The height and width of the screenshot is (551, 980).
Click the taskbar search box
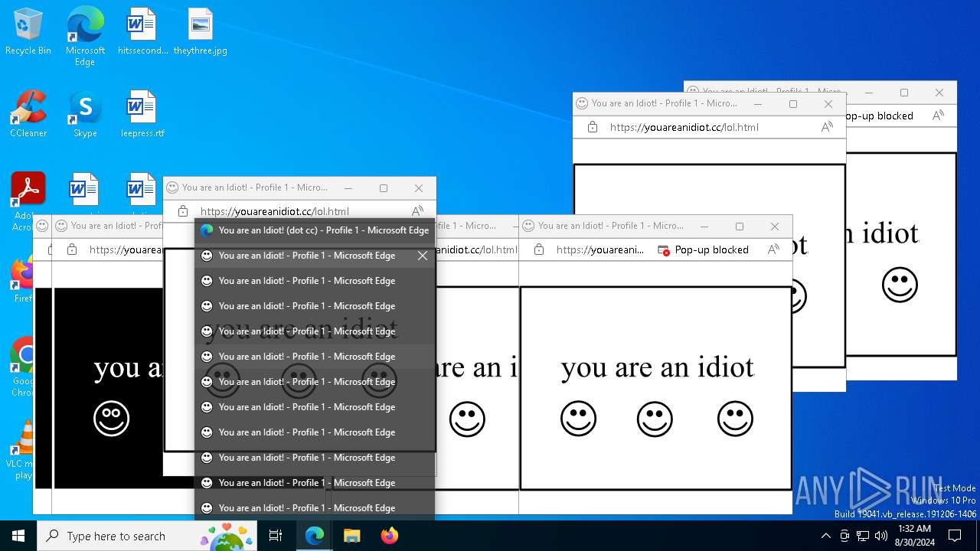pos(147,536)
